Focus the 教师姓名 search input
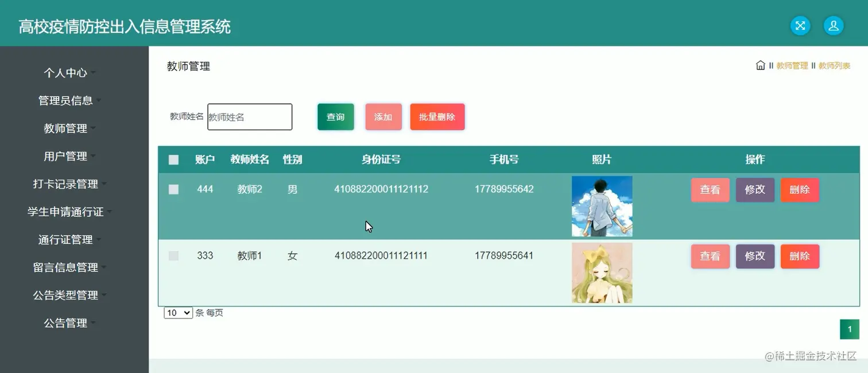868x373 pixels. coord(250,117)
